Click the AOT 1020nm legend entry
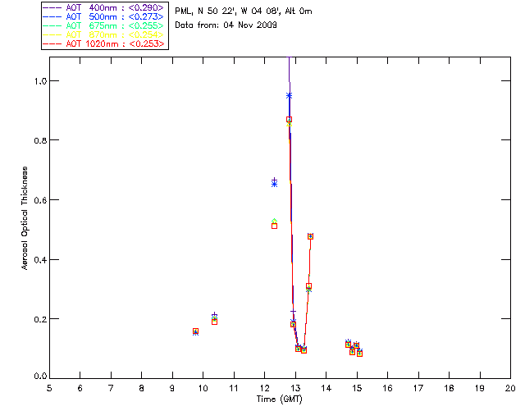Viewport: 525px width, 420px height. [104, 43]
